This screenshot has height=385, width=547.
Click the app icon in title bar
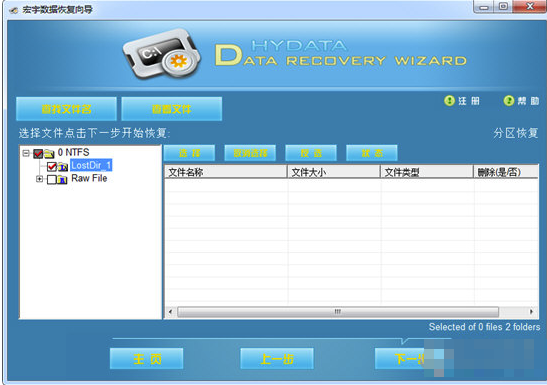[x=14, y=10]
